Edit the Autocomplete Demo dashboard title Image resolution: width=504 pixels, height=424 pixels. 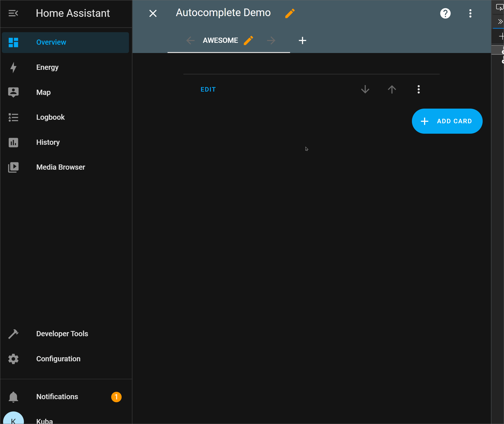click(290, 13)
